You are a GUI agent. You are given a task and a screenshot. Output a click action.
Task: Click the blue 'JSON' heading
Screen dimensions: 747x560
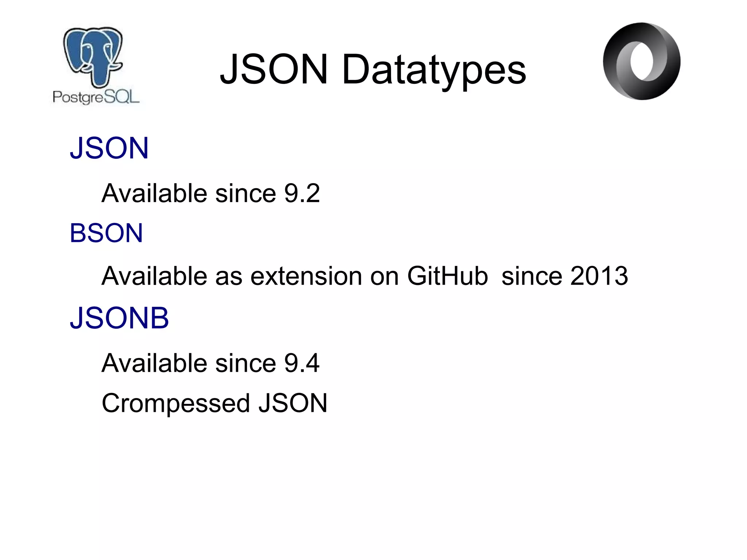coord(109,148)
